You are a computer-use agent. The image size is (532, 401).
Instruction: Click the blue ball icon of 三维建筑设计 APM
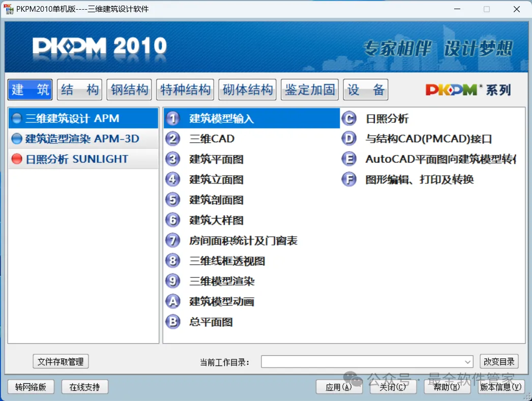coord(17,118)
